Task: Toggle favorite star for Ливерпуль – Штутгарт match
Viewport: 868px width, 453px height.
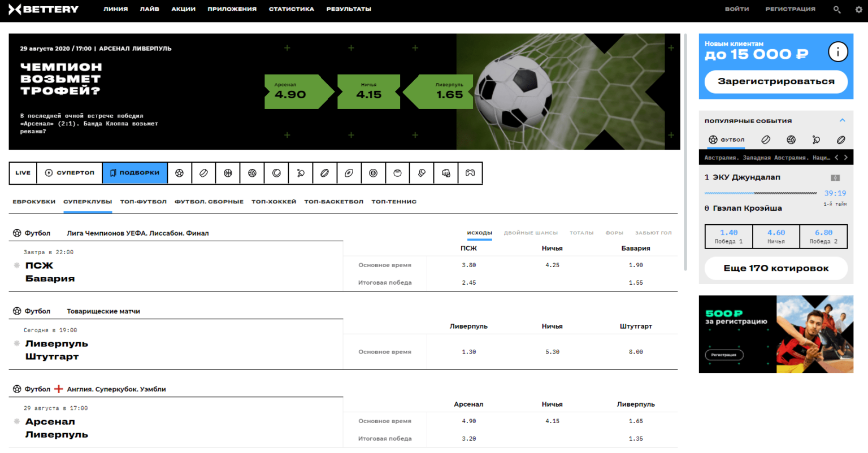Action: click(16, 343)
